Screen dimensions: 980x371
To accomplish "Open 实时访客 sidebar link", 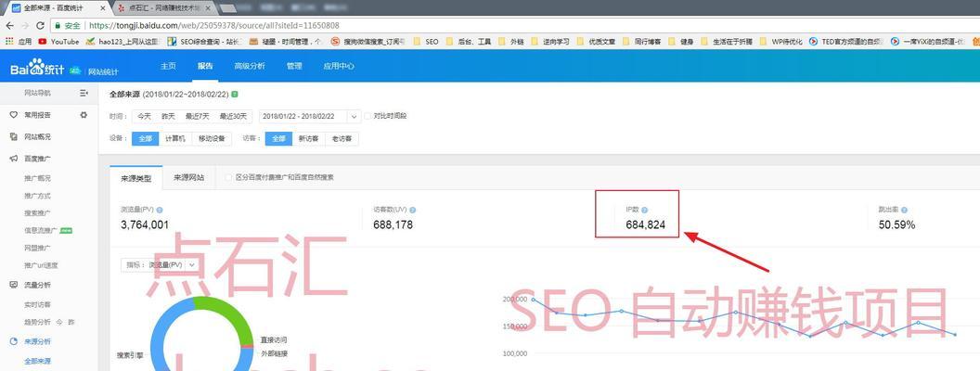I will [37, 305].
